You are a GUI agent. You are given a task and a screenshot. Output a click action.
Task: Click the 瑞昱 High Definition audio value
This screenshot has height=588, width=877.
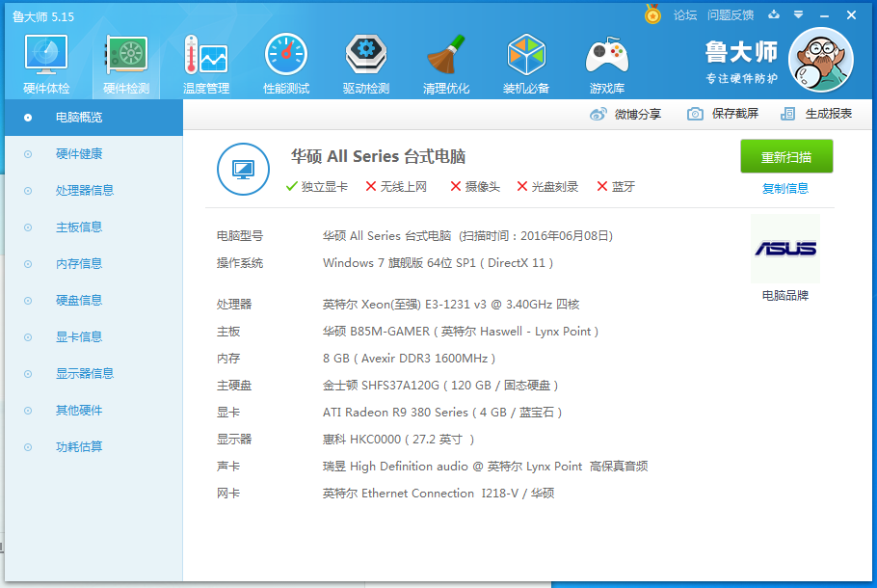coord(485,466)
